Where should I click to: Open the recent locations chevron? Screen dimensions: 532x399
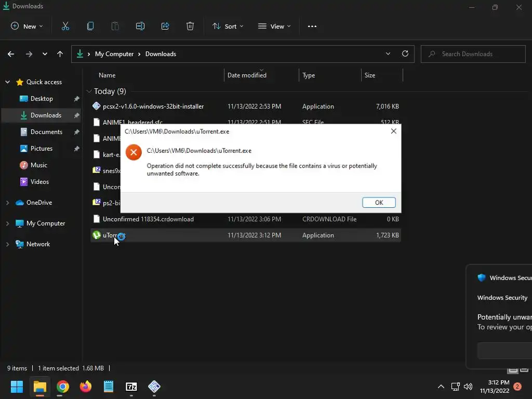click(45, 54)
